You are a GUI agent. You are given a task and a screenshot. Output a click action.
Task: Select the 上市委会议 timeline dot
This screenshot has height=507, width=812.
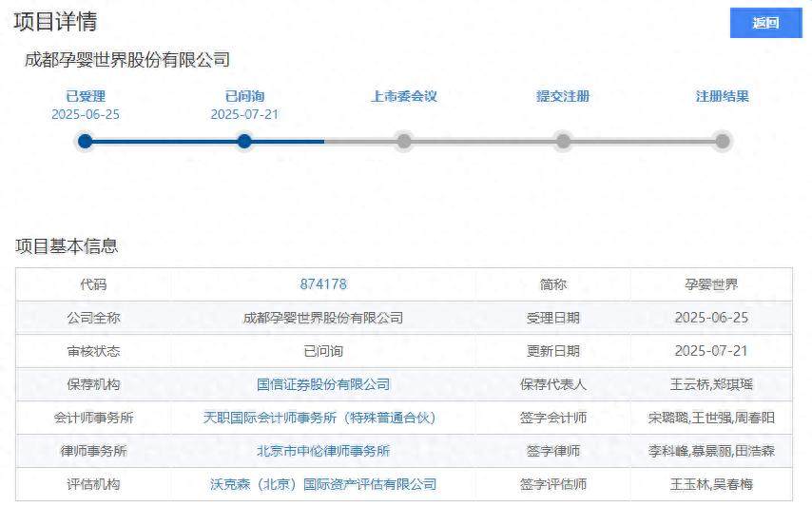pyautogui.click(x=404, y=141)
